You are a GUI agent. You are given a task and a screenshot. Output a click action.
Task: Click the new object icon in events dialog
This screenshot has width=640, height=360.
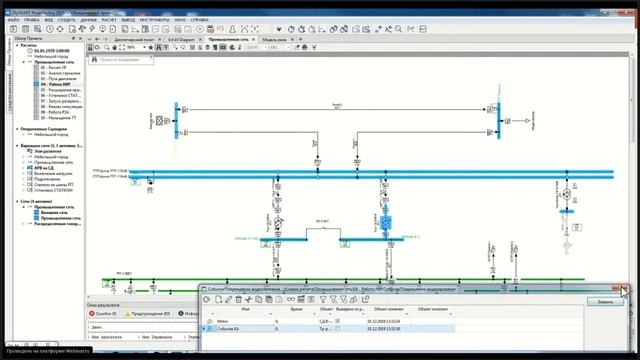(x=218, y=300)
